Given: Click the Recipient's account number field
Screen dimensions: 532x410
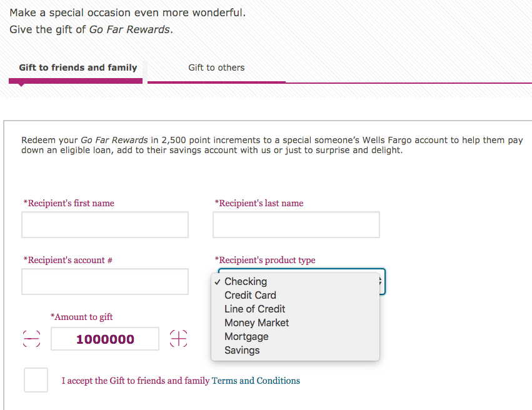Looking at the screenshot, I should [x=105, y=281].
